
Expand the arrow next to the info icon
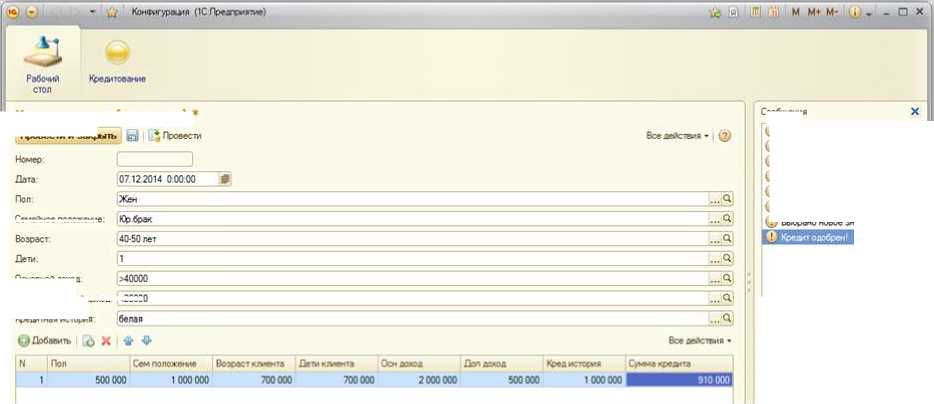[869, 13]
